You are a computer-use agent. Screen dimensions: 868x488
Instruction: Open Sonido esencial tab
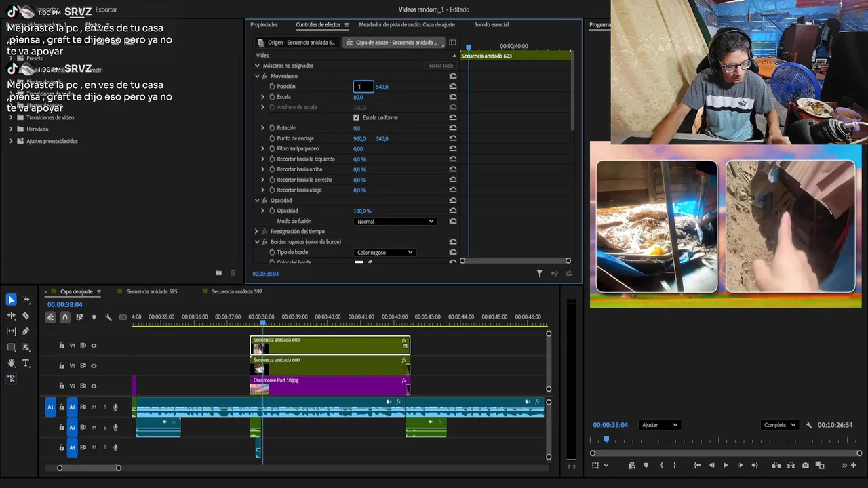tap(492, 25)
